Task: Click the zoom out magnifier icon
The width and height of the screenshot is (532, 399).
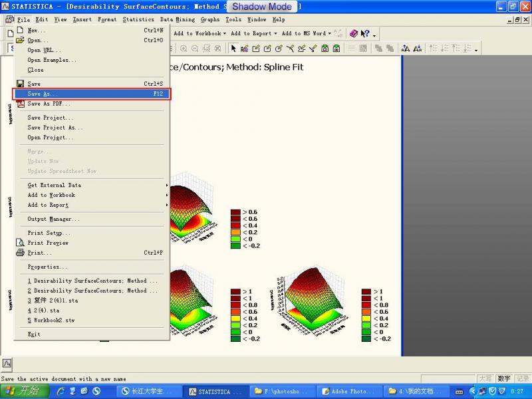Action: (195, 49)
